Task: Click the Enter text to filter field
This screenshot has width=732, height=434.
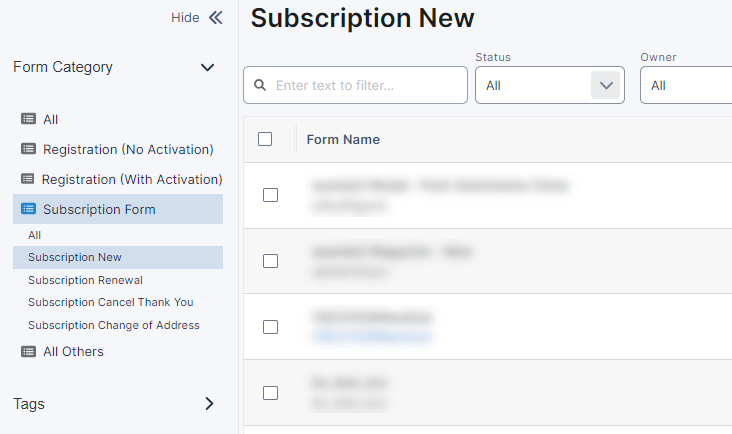Action: click(365, 86)
